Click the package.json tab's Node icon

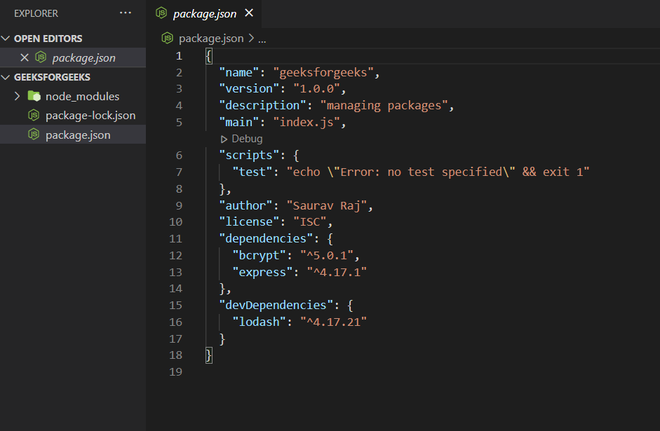(163, 14)
